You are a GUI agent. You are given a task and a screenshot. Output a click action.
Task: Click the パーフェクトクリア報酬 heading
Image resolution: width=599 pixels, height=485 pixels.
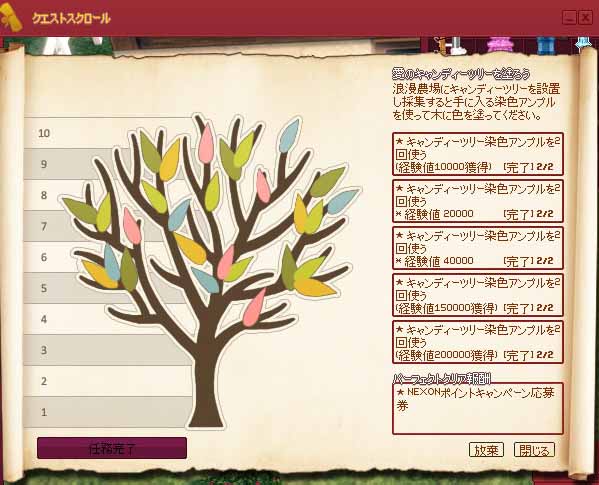point(442,378)
